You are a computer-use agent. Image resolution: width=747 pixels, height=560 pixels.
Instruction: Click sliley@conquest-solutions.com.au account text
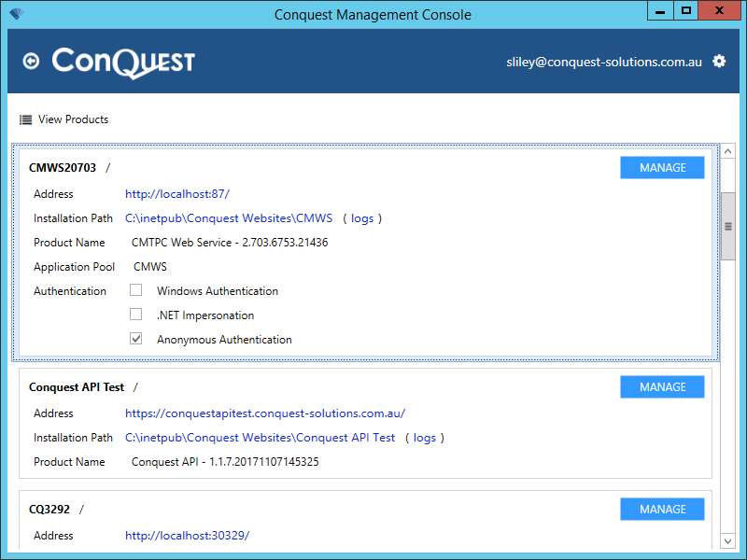[604, 62]
